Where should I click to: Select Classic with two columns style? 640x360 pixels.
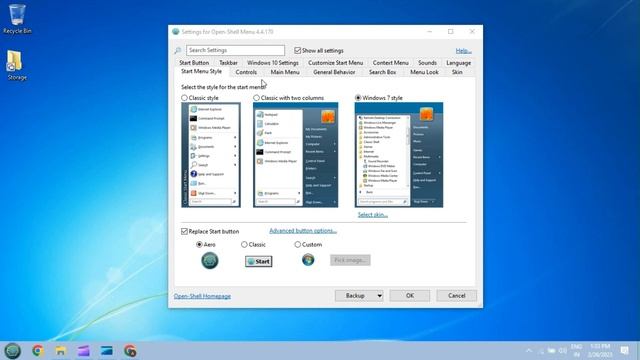pos(256,98)
